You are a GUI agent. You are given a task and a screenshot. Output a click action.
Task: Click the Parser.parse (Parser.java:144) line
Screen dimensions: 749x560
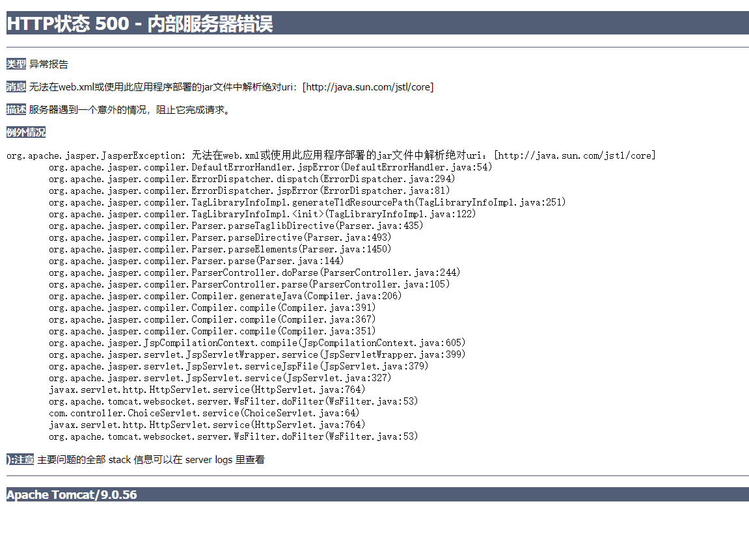tap(197, 261)
